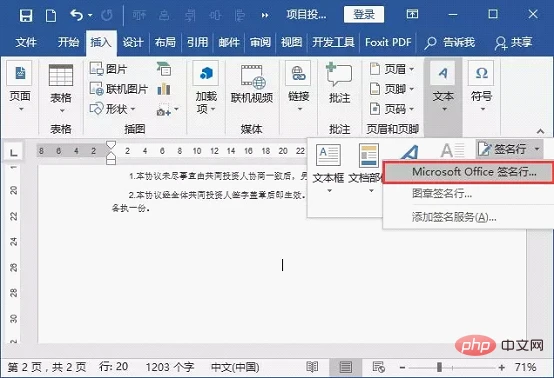
Task: Click the zoom out minus button
Action: (402, 368)
